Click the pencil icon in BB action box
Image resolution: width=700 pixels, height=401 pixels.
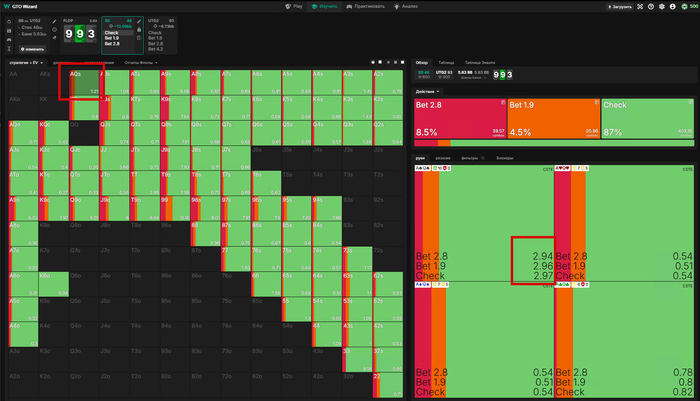139,21
